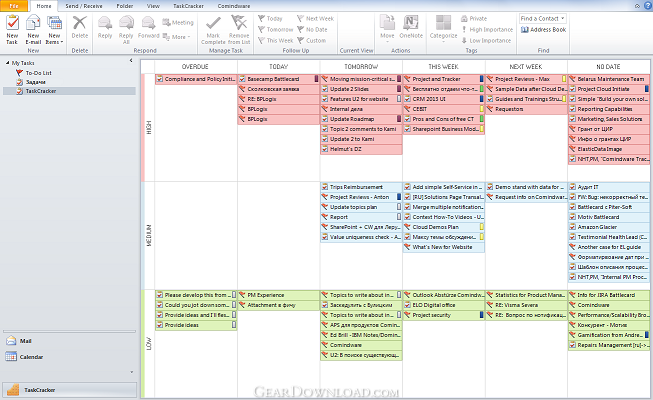The height and width of the screenshot is (400, 653).
Task: Open Find a Contact dropdown
Action: (x=563, y=19)
